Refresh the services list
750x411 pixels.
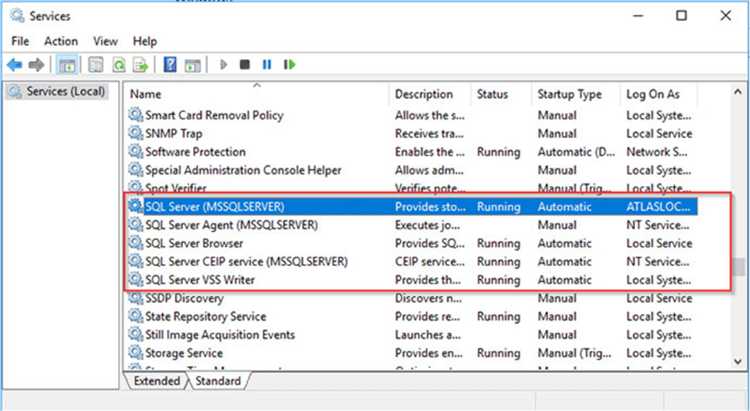click(x=118, y=64)
